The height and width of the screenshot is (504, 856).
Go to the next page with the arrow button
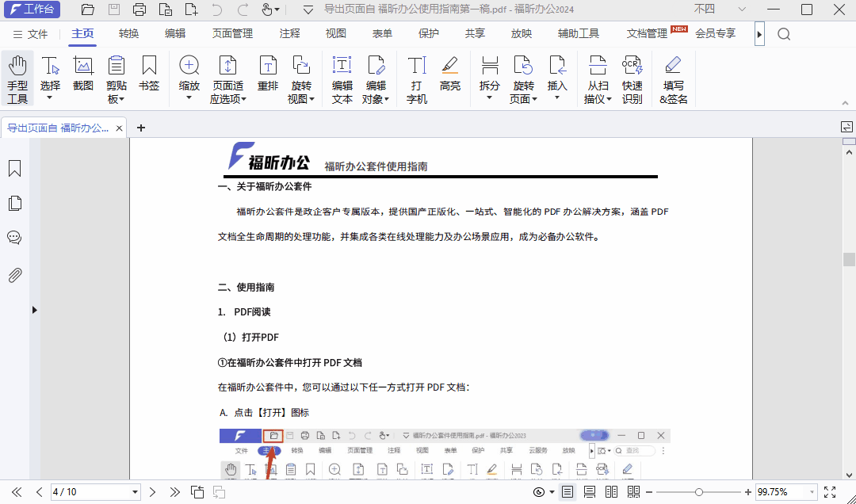152,491
